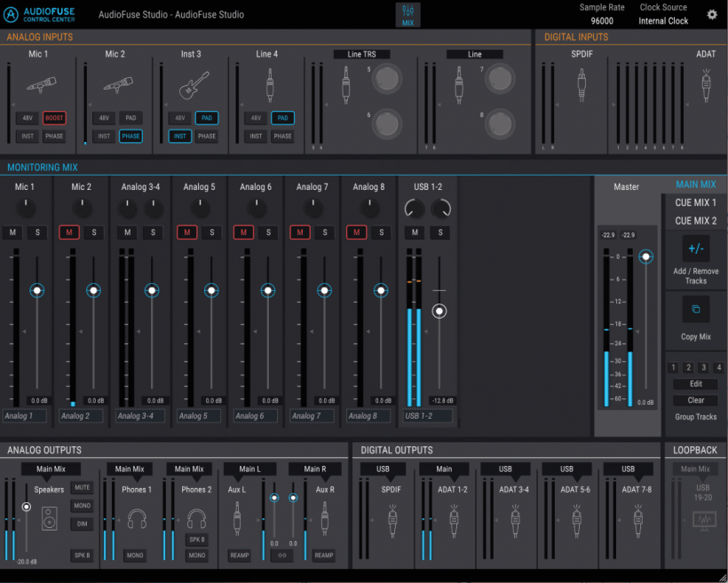The width and height of the screenshot is (728, 583).
Task: Toggle 48V phantom power on Mic 1
Action: (28, 118)
